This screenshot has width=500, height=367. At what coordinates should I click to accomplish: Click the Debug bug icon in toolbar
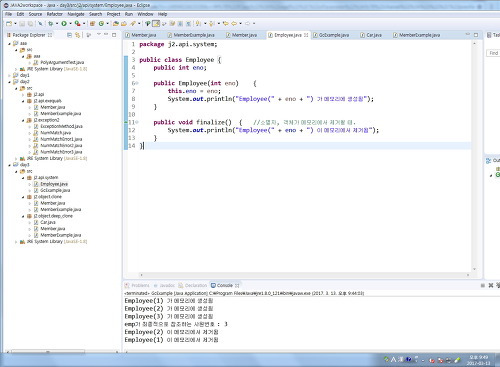51,24
